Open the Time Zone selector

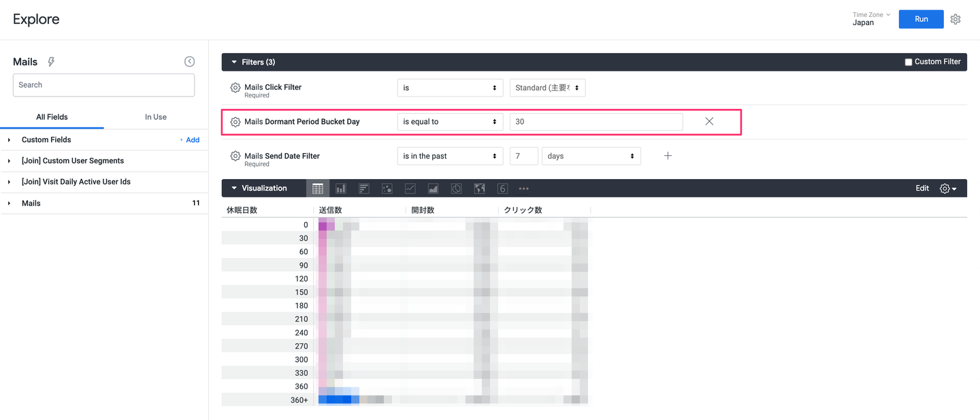[871, 19]
